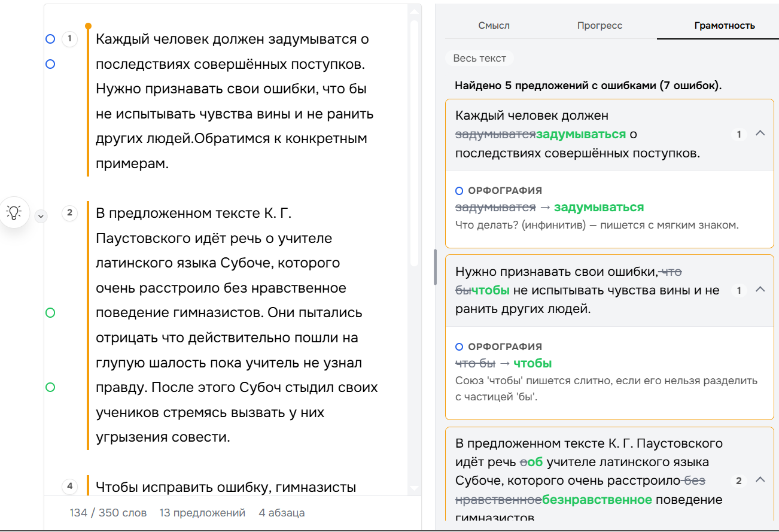Image resolution: width=779 pixels, height=532 pixels.
Task: Click the blue marker next to 'Каждый человек'
Action: [50, 39]
